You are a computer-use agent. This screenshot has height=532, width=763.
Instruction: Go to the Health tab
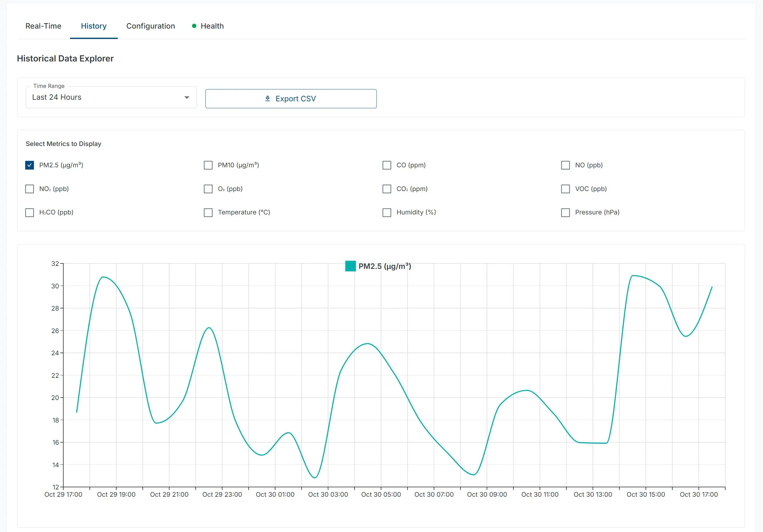tap(212, 26)
